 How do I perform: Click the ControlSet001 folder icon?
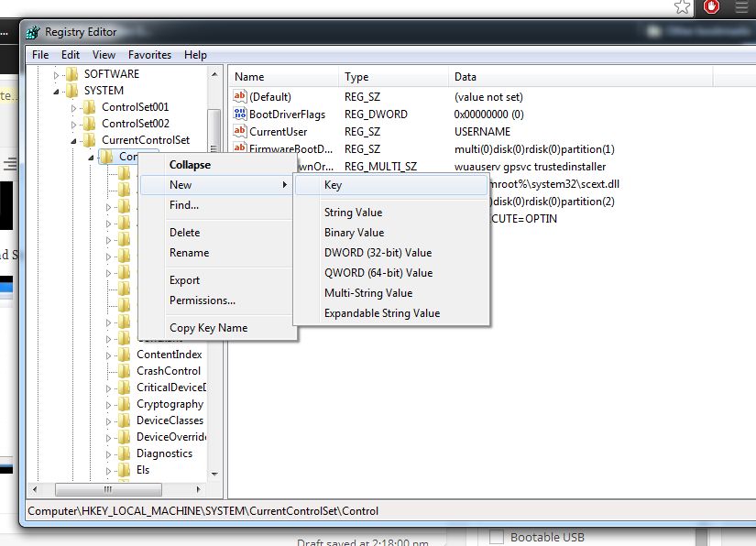pyautogui.click(x=89, y=107)
